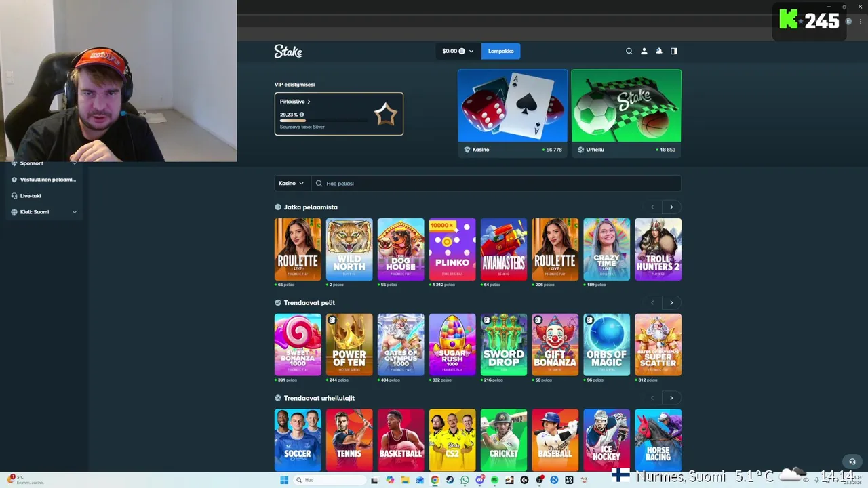Screen dimensions: 868x488
Task: Show previous games in Jatka pelaamista
Action: pos(652,207)
